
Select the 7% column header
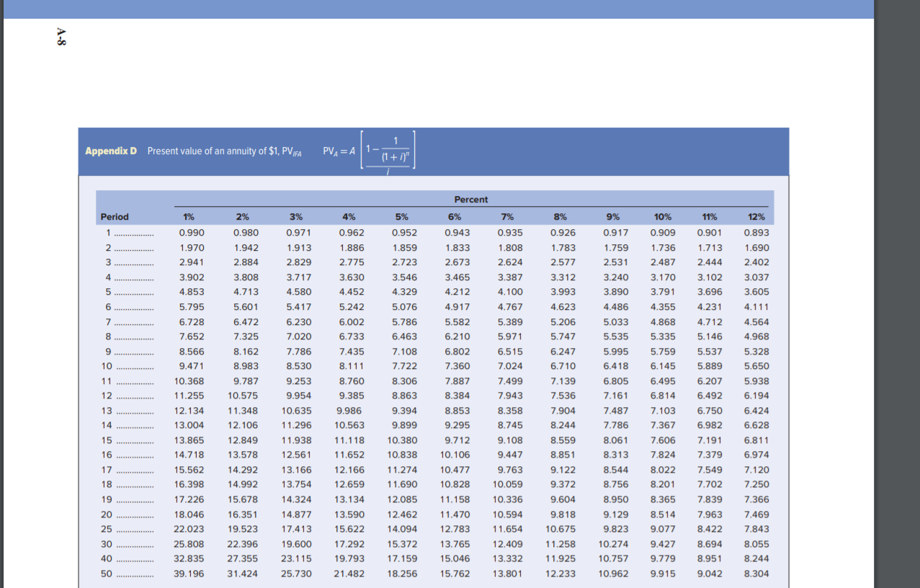pyautogui.click(x=507, y=216)
